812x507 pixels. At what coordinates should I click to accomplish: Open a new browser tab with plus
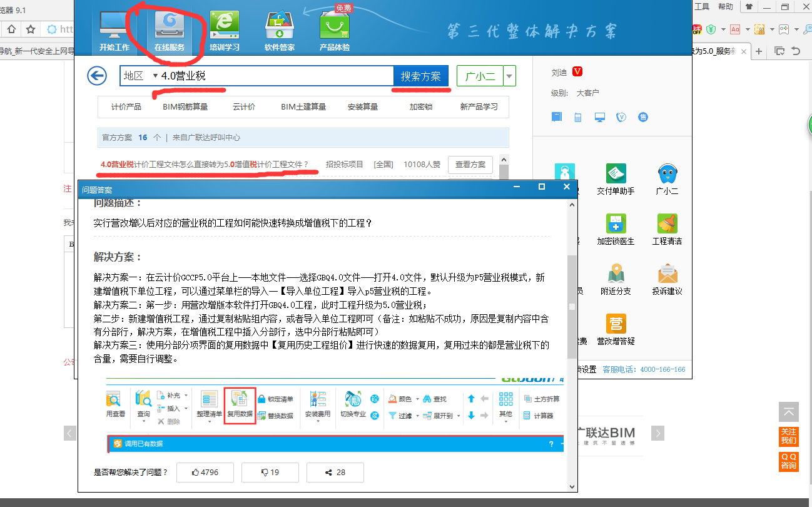759,51
